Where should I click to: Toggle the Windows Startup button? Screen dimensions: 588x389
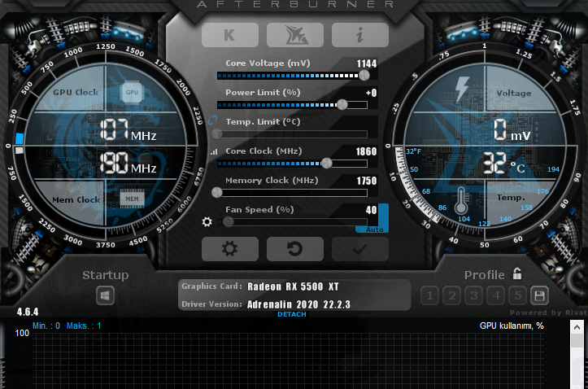pos(105,295)
